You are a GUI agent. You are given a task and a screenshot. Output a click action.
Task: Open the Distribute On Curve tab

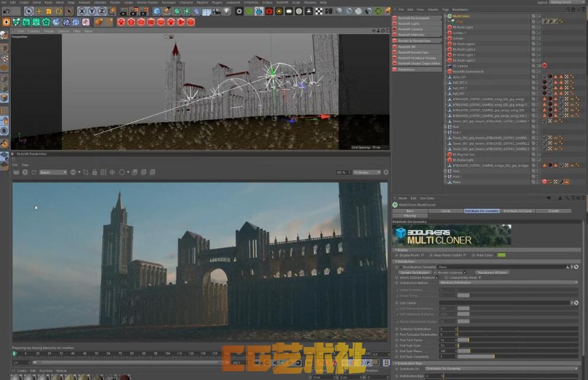point(518,211)
